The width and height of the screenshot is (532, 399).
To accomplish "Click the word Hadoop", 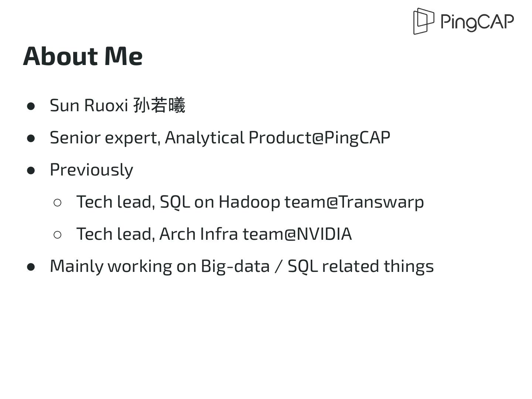I will click(249, 202).
